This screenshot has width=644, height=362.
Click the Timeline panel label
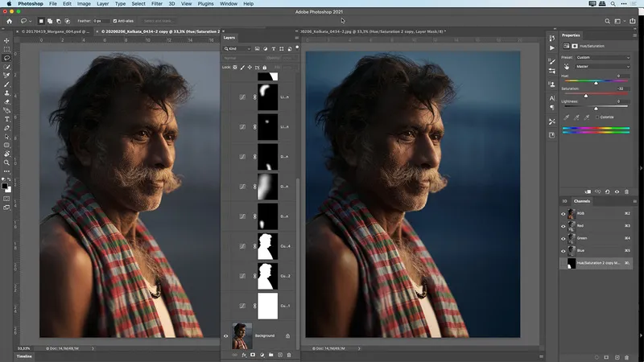click(24, 356)
